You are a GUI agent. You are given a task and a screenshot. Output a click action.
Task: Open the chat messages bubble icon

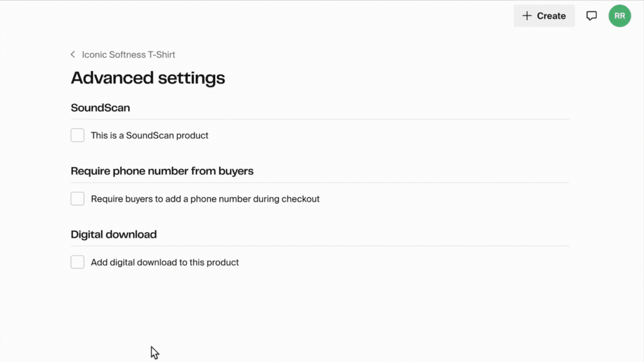point(591,16)
